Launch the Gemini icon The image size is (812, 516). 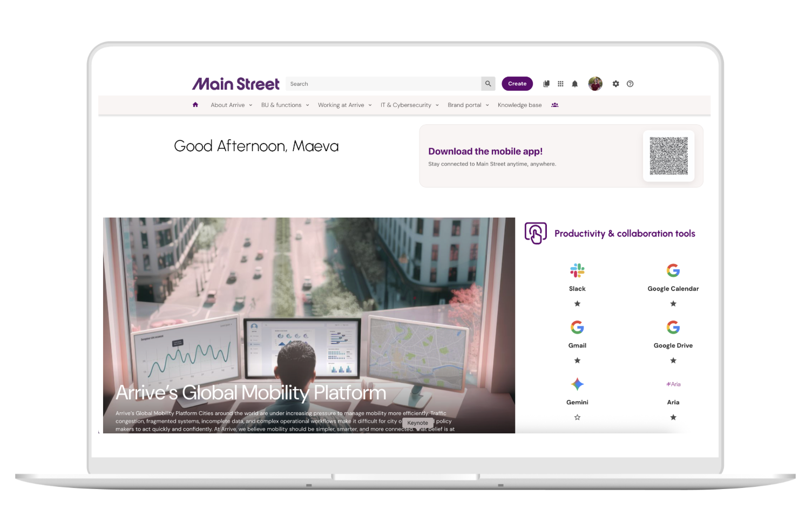[x=577, y=384]
